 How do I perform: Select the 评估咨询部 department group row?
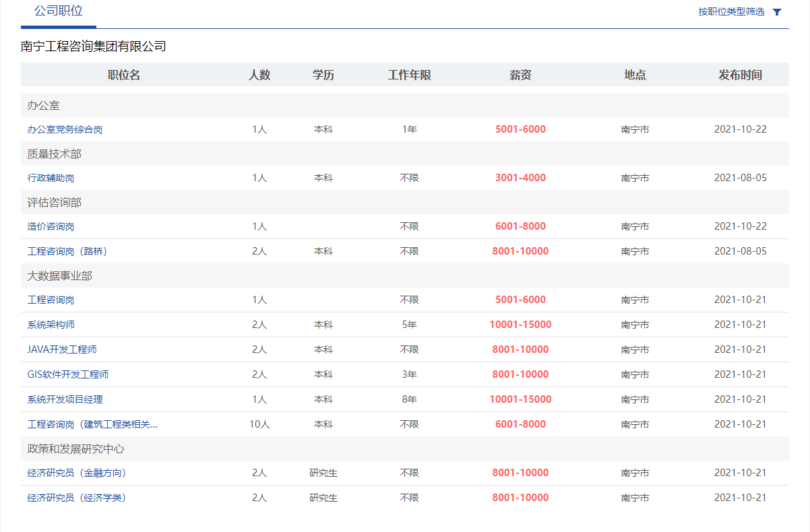pyautogui.click(x=405, y=202)
